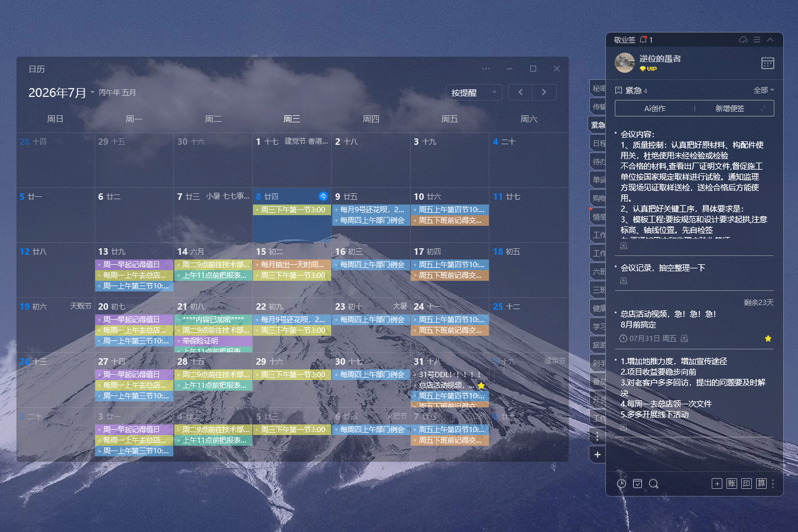
Task: Click the Ai创作 button
Action: 655,109
